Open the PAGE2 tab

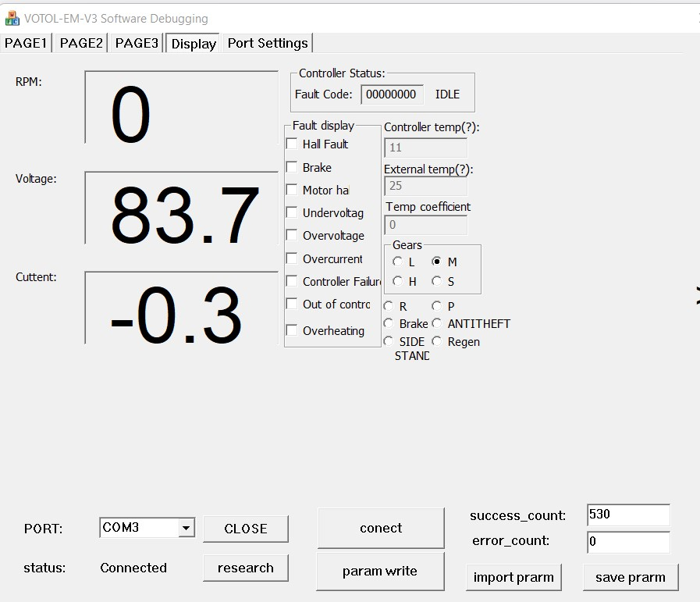[x=81, y=43]
